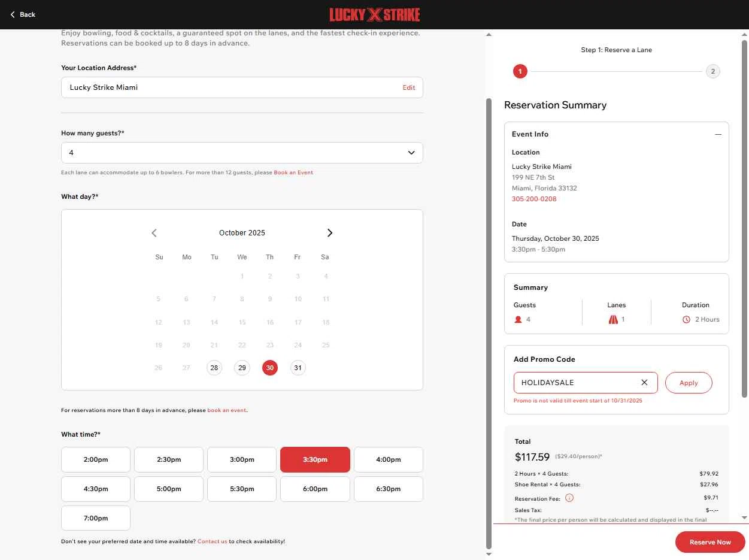Screen dimensions: 749x560
Task: Click the summary panel scrollbar thumb
Action: pos(744,219)
